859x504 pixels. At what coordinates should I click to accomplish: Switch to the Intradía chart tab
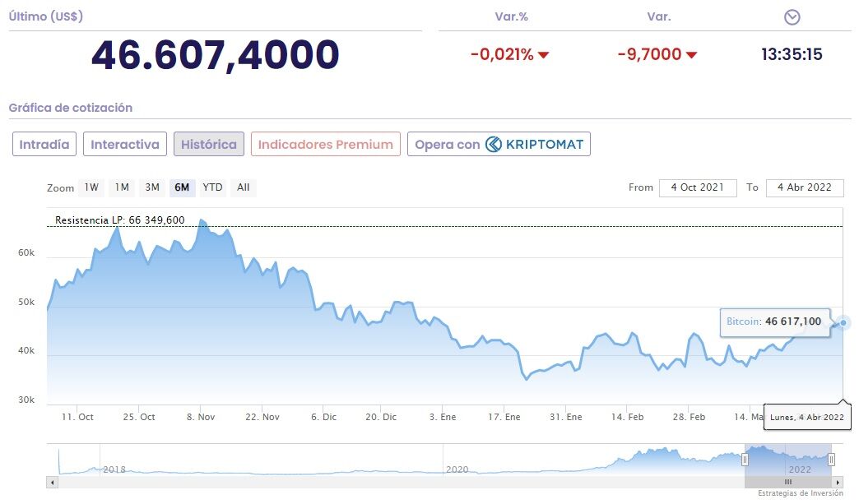pos(44,145)
